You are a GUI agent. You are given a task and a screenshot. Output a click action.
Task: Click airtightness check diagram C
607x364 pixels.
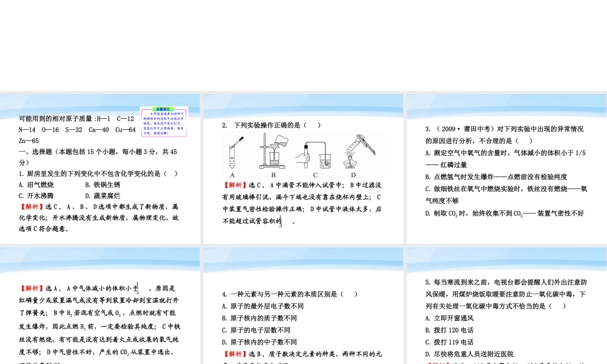click(x=314, y=155)
